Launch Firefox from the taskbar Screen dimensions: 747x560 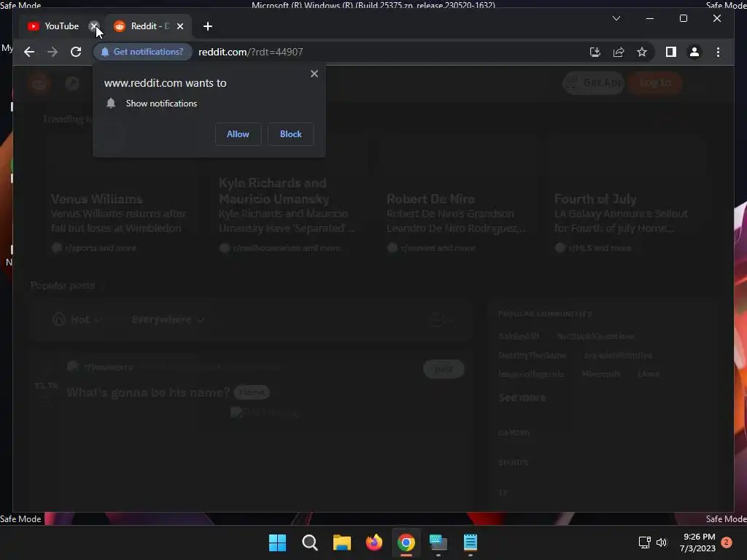point(374,542)
